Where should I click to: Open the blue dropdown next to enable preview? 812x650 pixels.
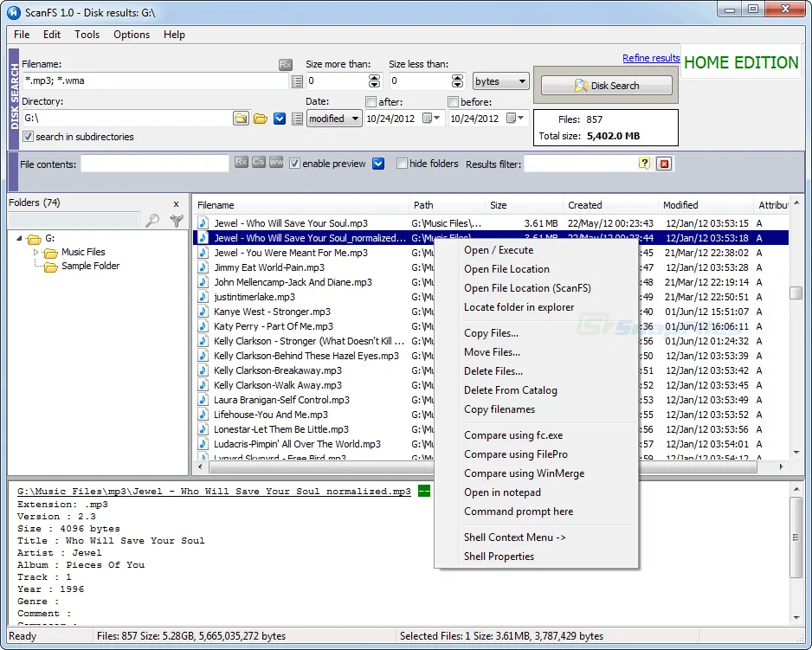(x=378, y=164)
